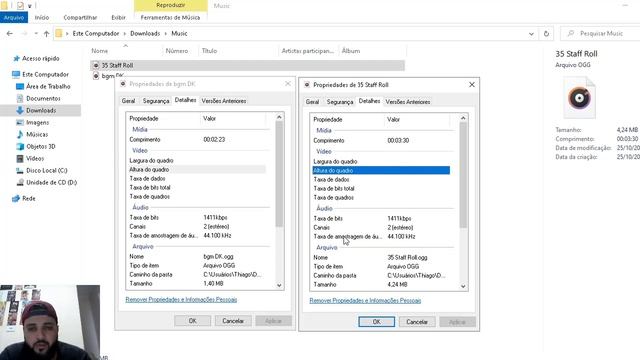Screen dimensions: 640x360
Task: Select Altura do quadro row in 35 Staff Roll
Action: 381,170
